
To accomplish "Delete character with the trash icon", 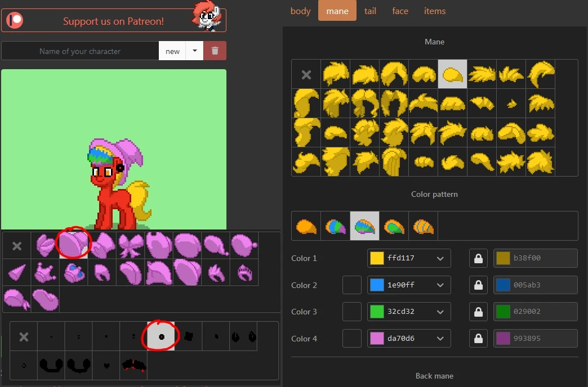I will (x=215, y=51).
